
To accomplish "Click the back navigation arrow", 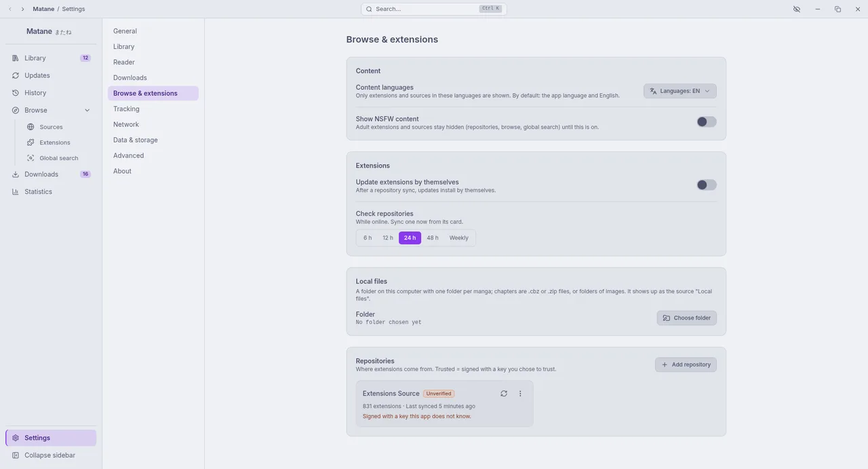I will pos(10,9).
